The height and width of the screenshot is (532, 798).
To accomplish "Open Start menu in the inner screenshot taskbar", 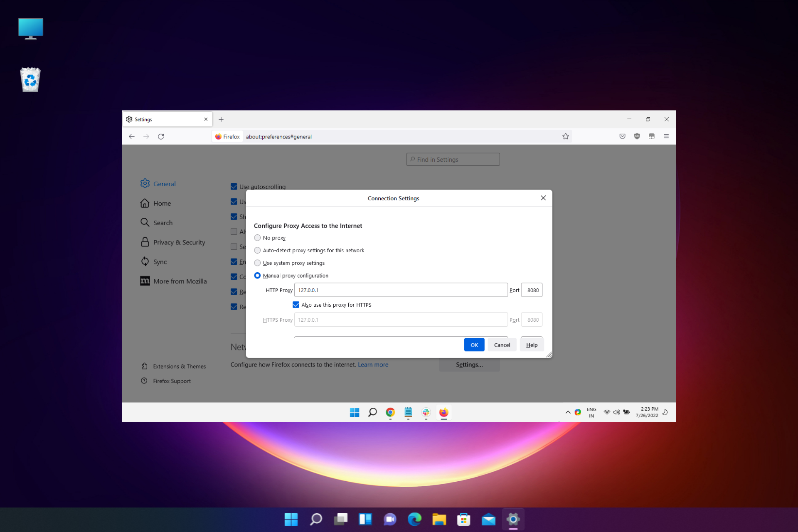I will click(x=354, y=412).
